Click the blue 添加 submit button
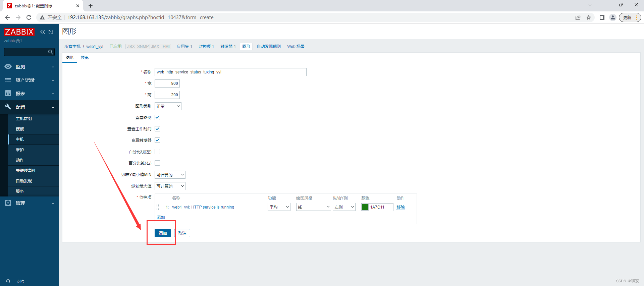Image resolution: width=644 pixels, height=286 pixels. (x=163, y=233)
